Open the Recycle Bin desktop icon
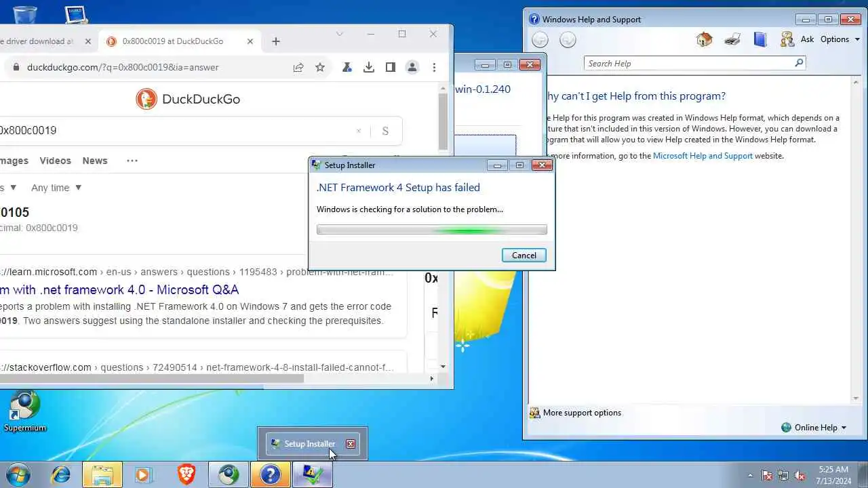This screenshot has width=868, height=488. [25, 14]
